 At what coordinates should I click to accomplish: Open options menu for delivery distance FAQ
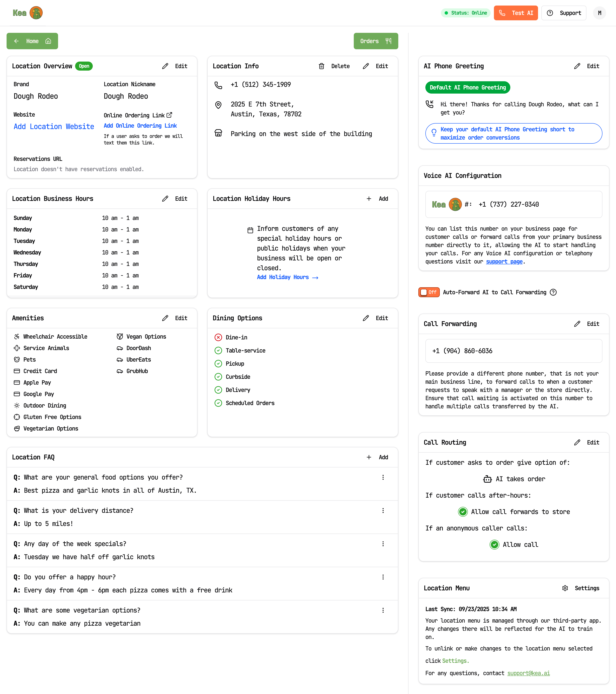[x=383, y=511]
